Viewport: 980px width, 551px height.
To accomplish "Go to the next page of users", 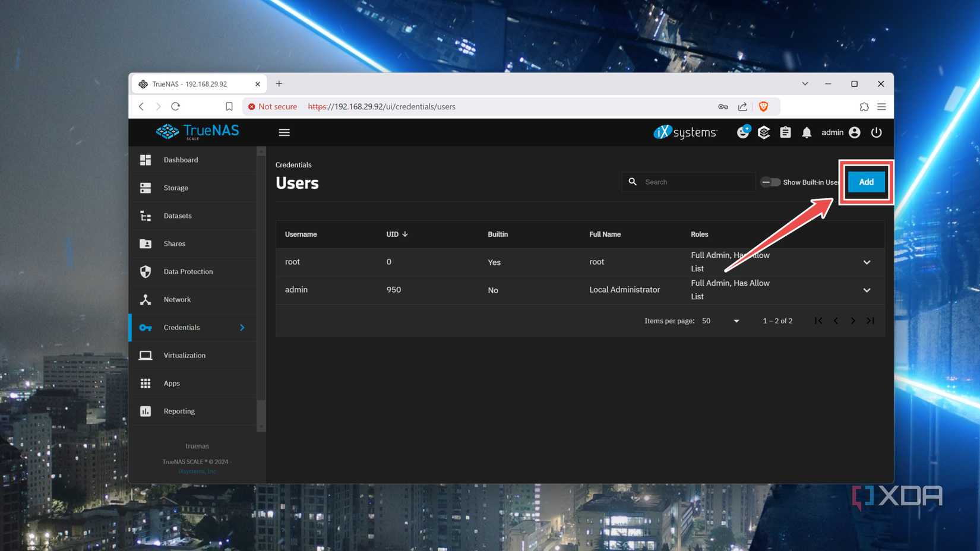I will (x=853, y=321).
